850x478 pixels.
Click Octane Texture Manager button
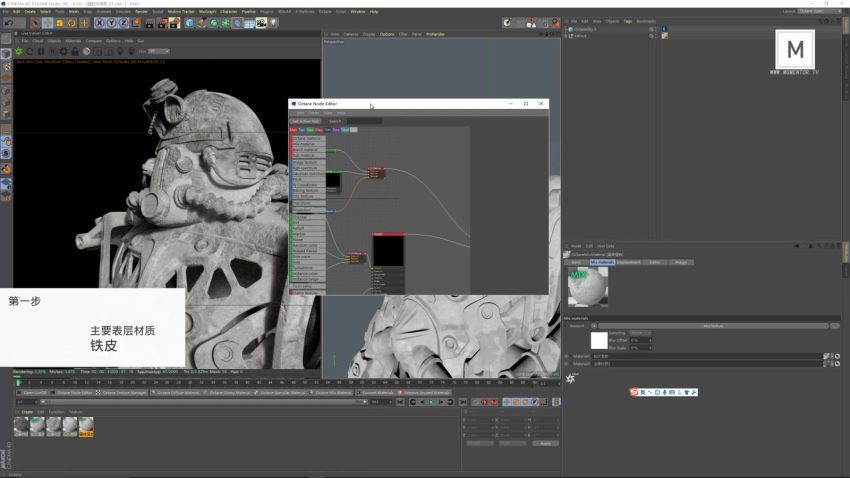point(121,392)
